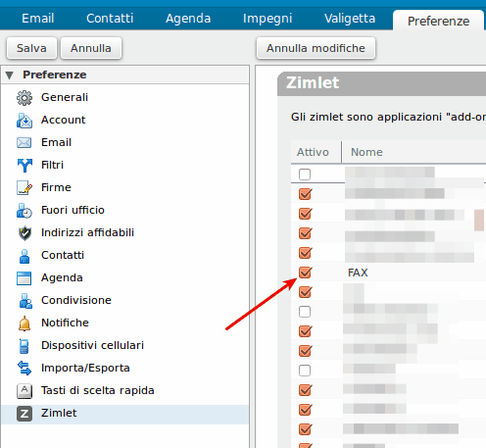Click the Importa/Esporta arrows icon
Screen dimensions: 486x448
pos(24,369)
